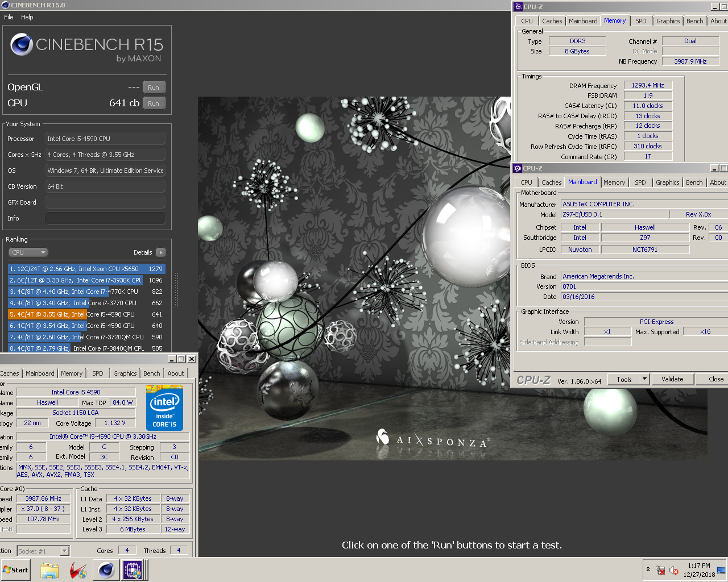This screenshot has width=728, height=582.
Task: Open CPU tab in CPU-Z Mainboard window
Action: [x=527, y=182]
